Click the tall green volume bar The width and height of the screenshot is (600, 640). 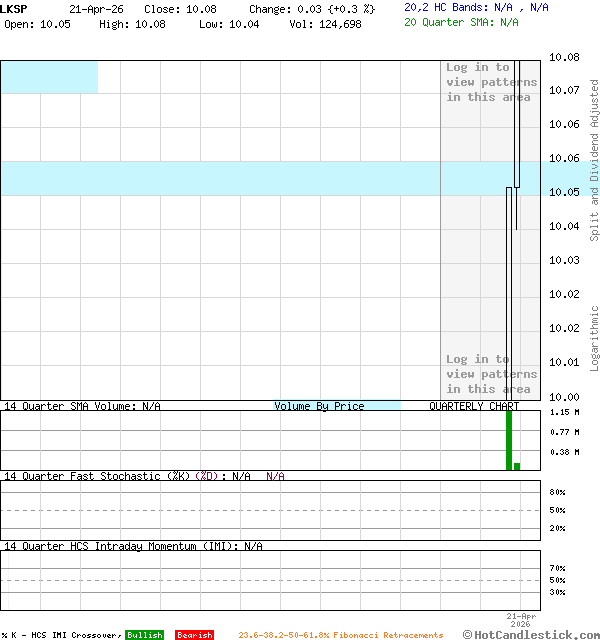[509, 440]
